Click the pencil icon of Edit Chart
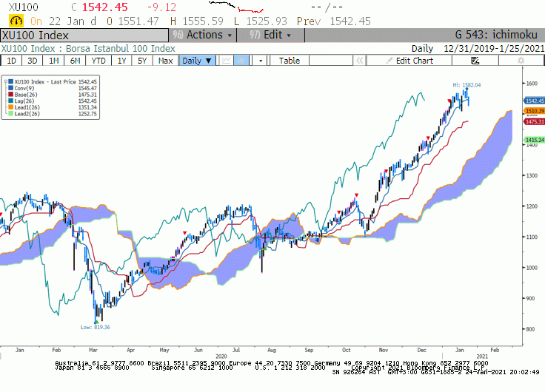 (x=389, y=61)
